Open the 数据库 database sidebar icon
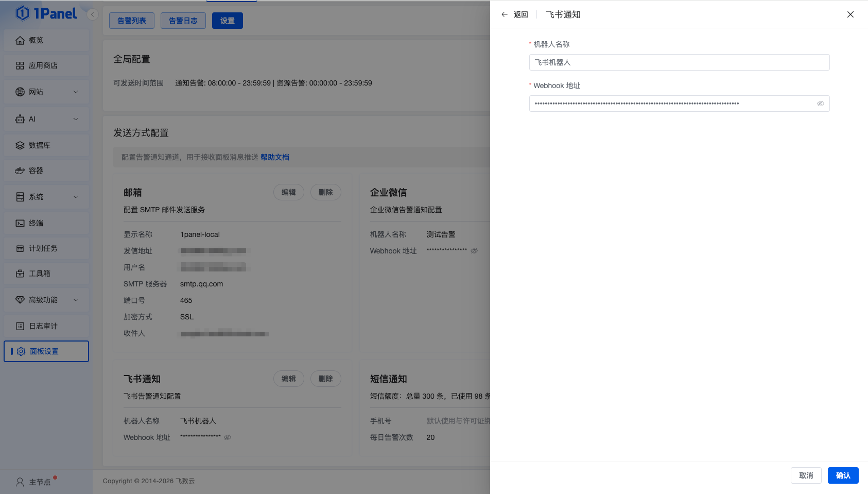 click(x=20, y=145)
